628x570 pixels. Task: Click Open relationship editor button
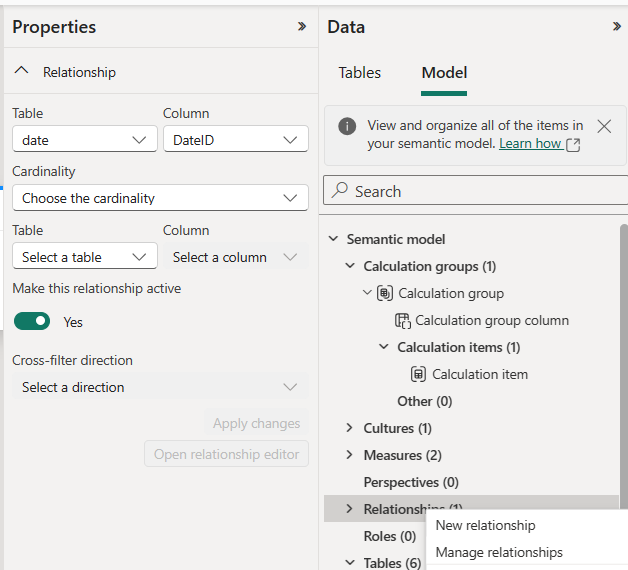226,454
